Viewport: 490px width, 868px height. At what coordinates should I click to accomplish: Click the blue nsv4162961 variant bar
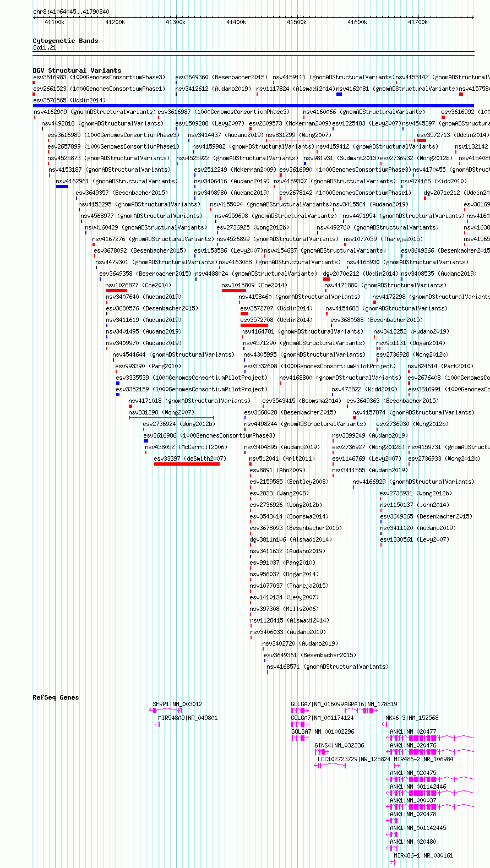coord(62,187)
